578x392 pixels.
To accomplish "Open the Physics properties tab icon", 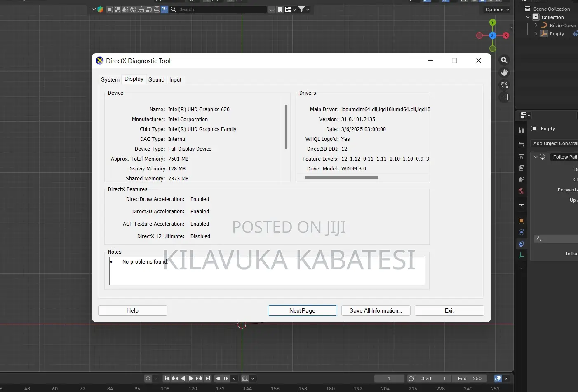I will point(522,232).
